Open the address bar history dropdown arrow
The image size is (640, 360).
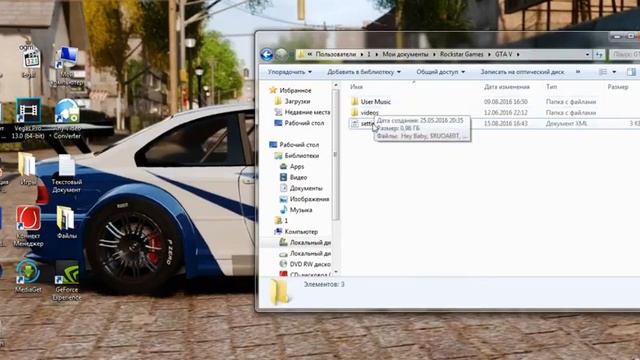click(x=587, y=54)
